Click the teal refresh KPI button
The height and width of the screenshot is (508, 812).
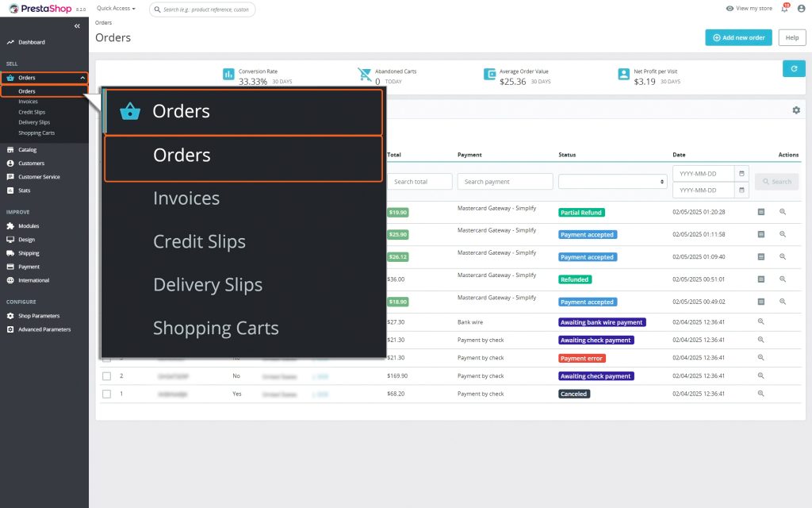coord(793,68)
